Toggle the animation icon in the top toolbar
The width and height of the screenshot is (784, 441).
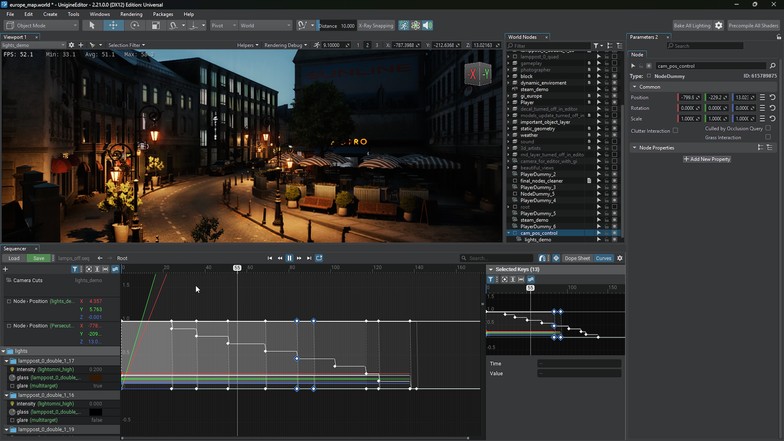click(404, 26)
